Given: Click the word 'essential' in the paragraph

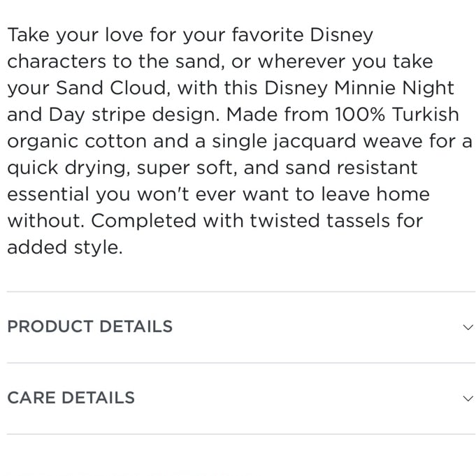Looking at the screenshot, I should coord(48,194).
